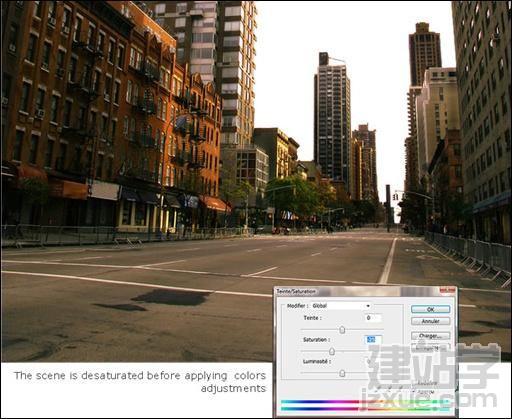Click the Saturation slider handle
The image size is (512, 419).
point(332,351)
